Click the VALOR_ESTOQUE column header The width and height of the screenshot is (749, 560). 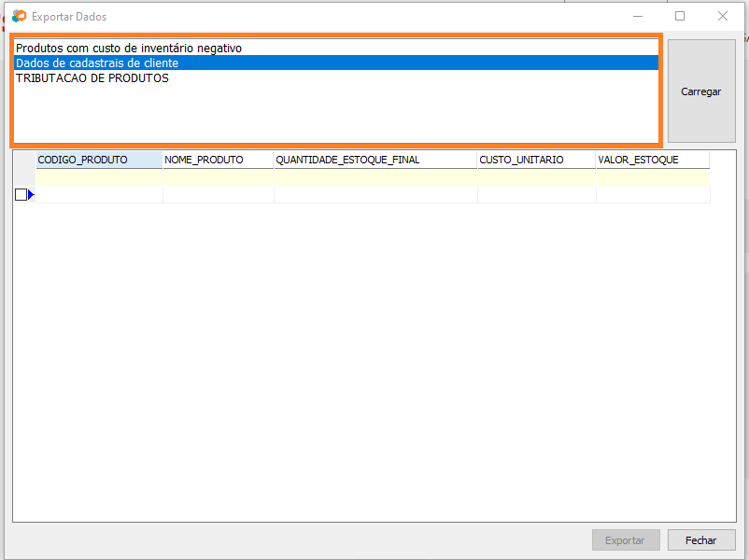pos(652,160)
